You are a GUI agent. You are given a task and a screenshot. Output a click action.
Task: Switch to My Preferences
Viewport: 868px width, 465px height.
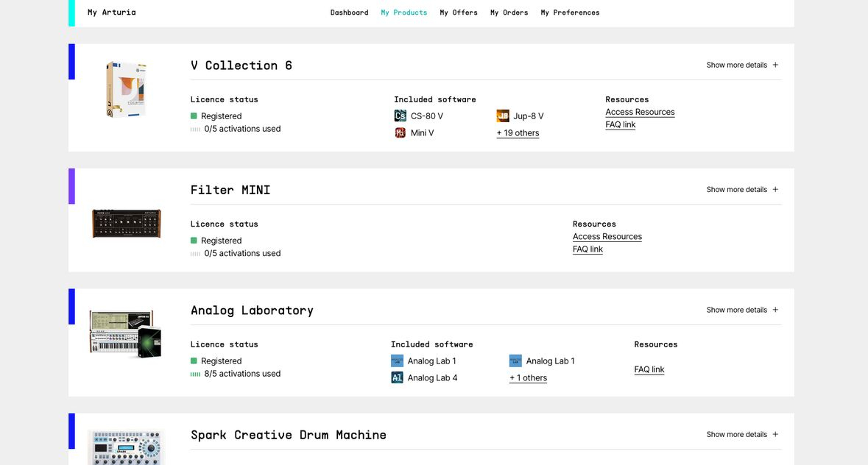(x=570, y=13)
